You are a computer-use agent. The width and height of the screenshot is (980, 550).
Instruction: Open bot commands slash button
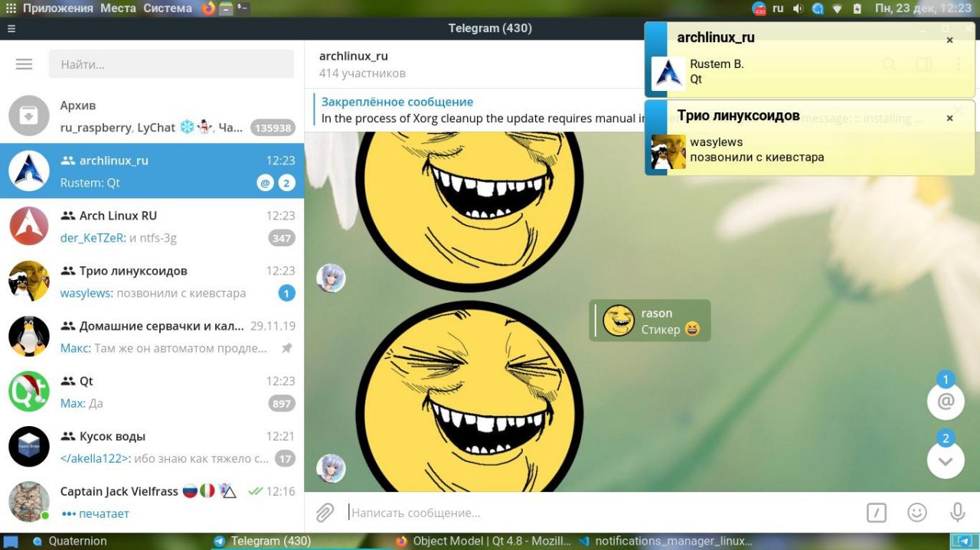(x=877, y=513)
